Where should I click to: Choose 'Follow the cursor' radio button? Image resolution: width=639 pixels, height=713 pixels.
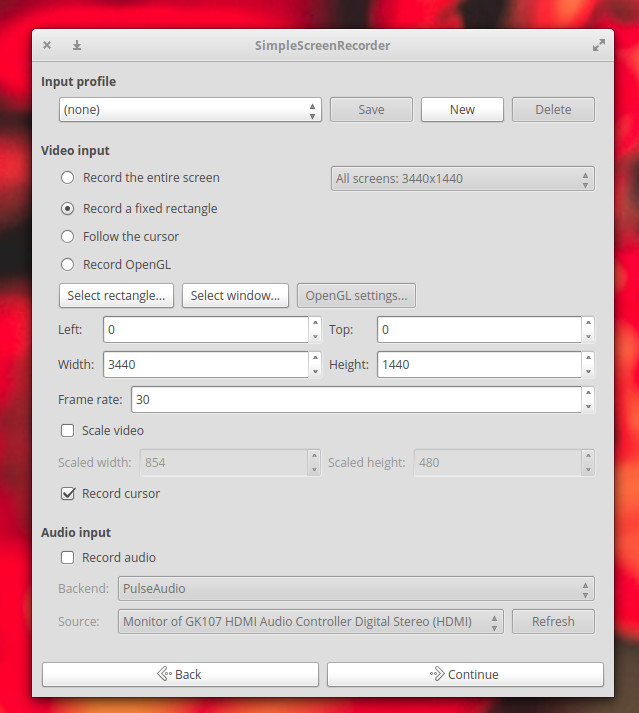pos(68,237)
